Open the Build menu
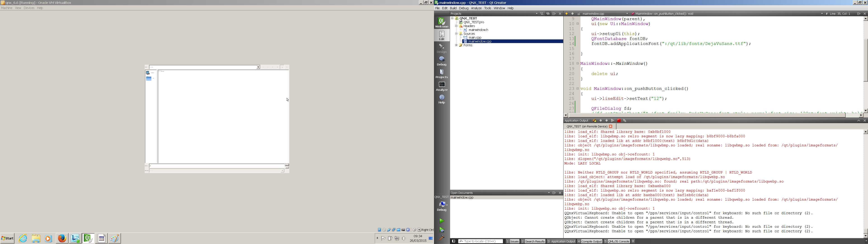Image resolution: width=868 pixels, height=244 pixels. click(453, 8)
